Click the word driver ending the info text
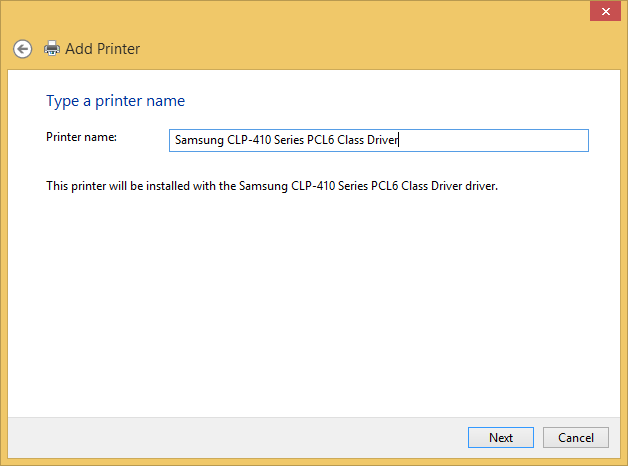 tap(481, 186)
